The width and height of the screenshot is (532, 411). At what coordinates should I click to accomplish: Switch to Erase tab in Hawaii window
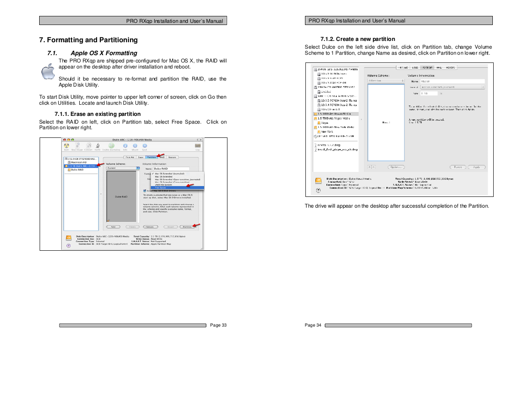(x=415, y=68)
